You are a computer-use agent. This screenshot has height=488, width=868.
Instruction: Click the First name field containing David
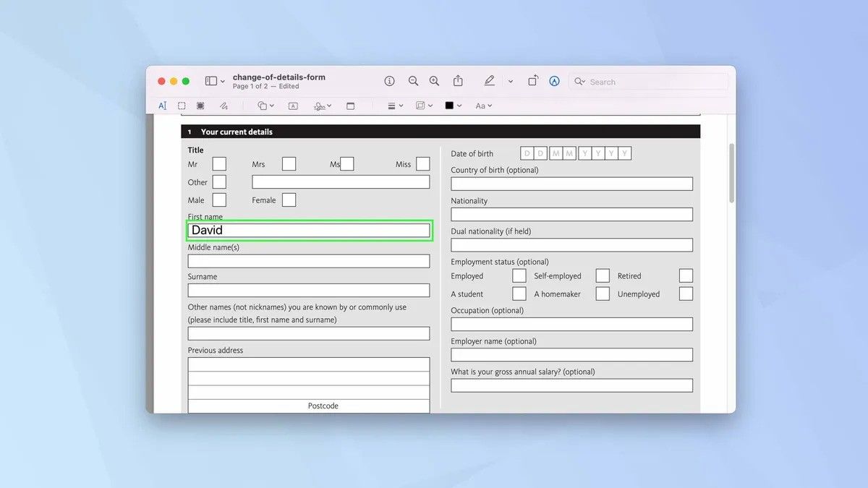[x=309, y=231]
